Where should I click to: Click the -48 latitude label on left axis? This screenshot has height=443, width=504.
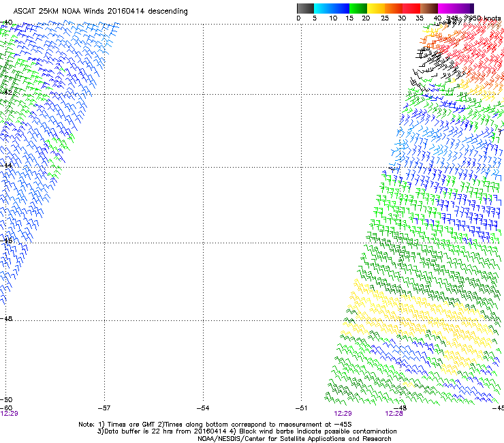point(6,318)
